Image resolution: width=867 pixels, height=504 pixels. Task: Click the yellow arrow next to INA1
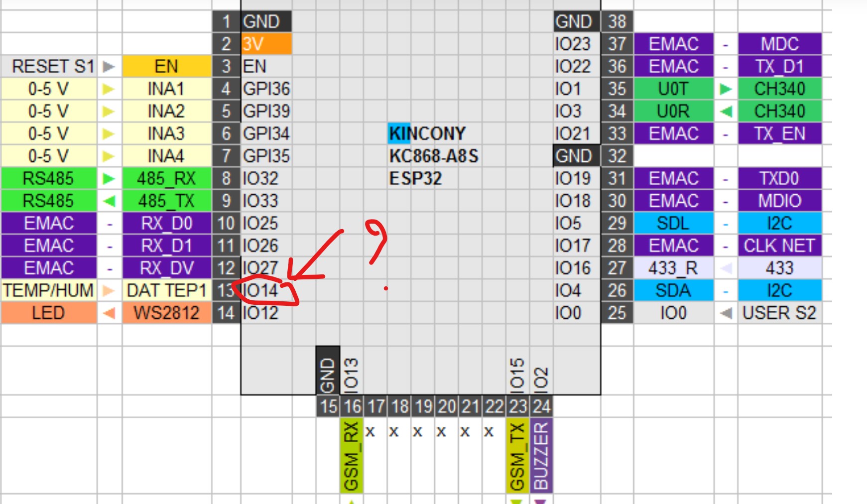click(109, 89)
